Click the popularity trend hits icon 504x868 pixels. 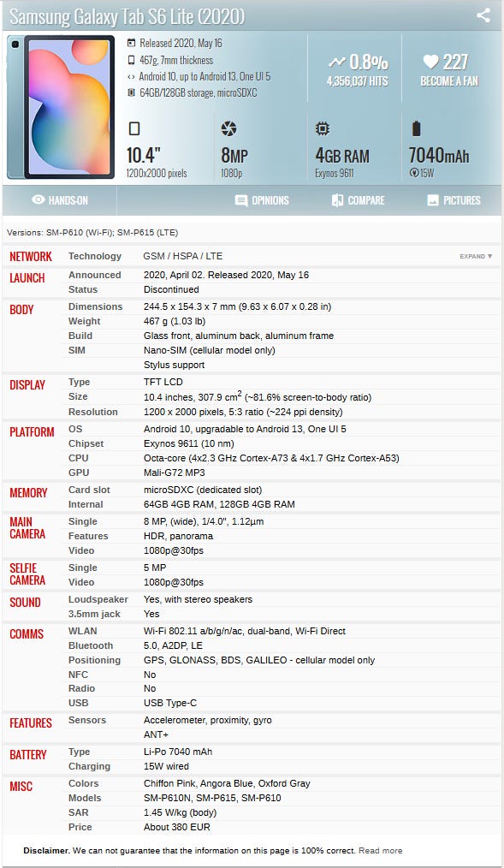pyautogui.click(x=336, y=62)
